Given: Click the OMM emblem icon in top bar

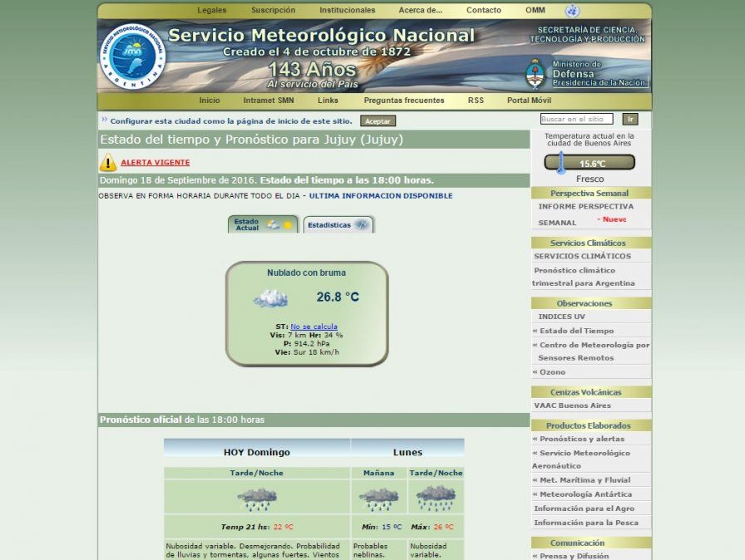Looking at the screenshot, I should pyautogui.click(x=571, y=11).
